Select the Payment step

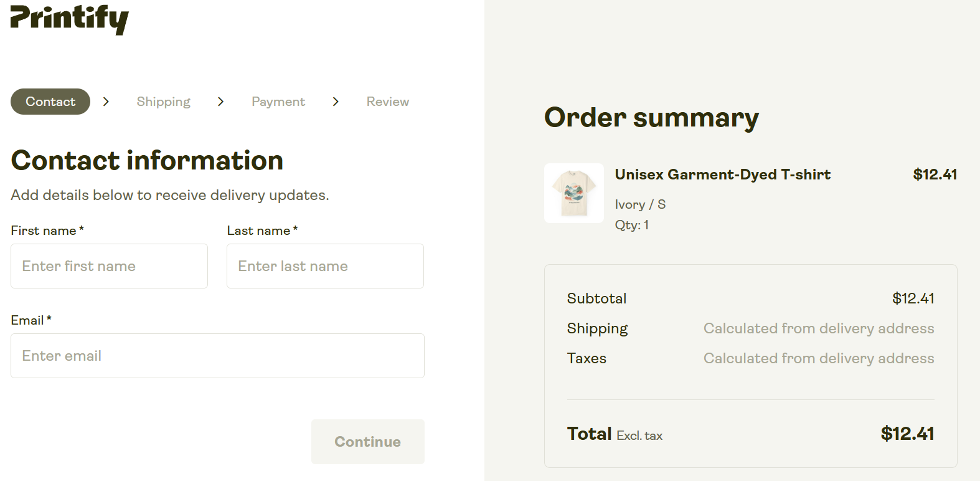pos(278,101)
